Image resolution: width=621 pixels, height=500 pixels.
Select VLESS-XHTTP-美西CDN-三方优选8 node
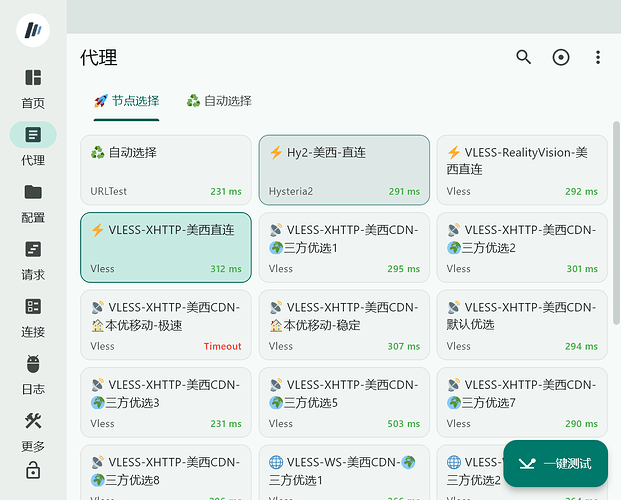click(x=166, y=472)
